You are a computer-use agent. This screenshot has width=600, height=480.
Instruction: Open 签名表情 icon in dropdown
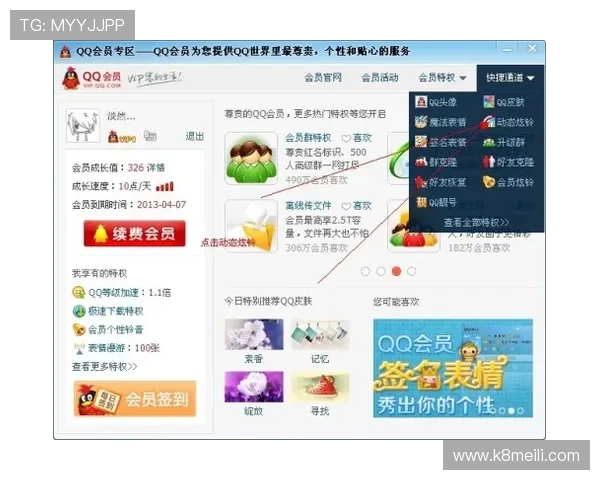(421, 142)
